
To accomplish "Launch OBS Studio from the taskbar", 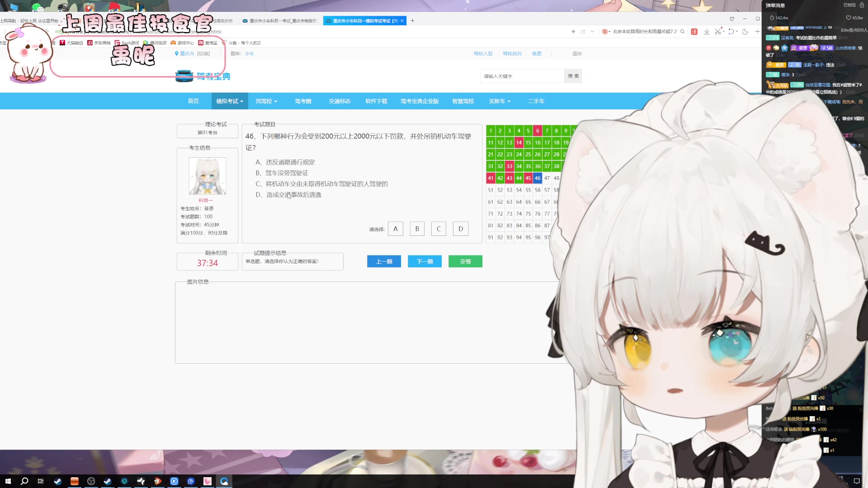I will pyautogui.click(x=91, y=481).
